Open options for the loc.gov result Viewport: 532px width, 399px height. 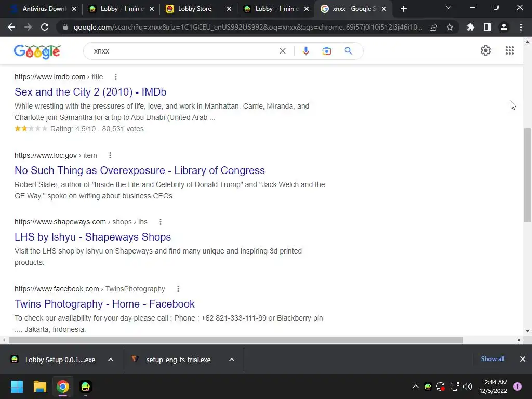[x=110, y=155]
